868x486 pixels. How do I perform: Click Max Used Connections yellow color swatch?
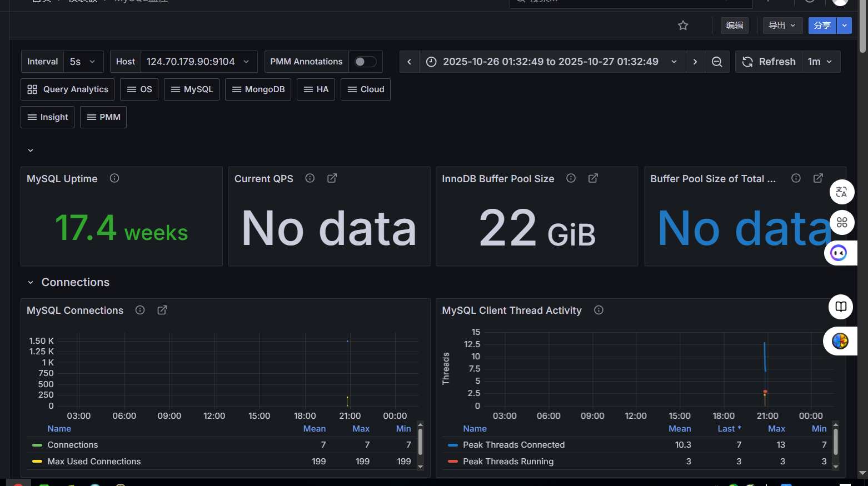37,462
